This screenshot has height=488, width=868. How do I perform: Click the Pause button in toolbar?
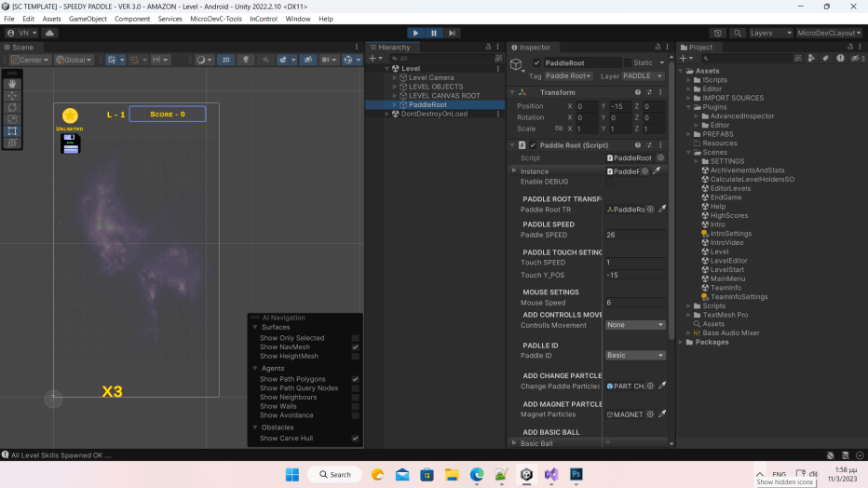click(434, 33)
